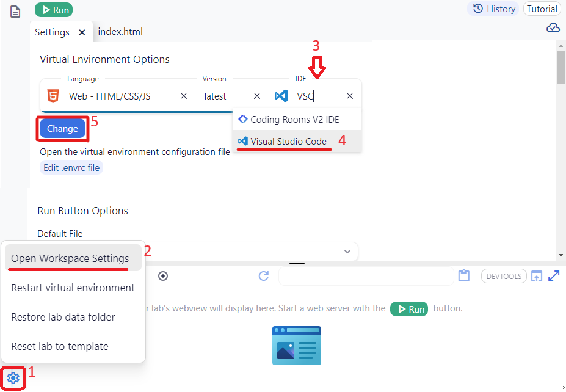The width and height of the screenshot is (566, 392).
Task: Click the webview address input field
Action: pos(365,276)
